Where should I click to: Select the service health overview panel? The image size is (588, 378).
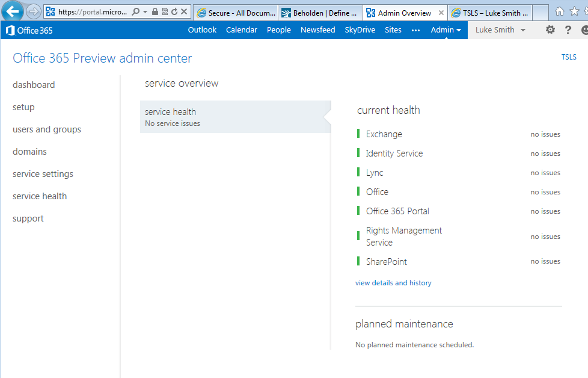(234, 117)
